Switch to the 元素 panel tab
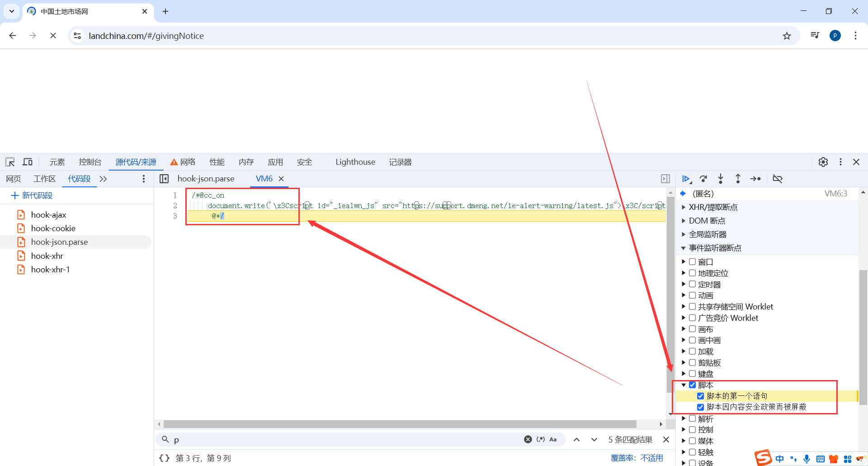This screenshot has height=466, width=868. 57,162
